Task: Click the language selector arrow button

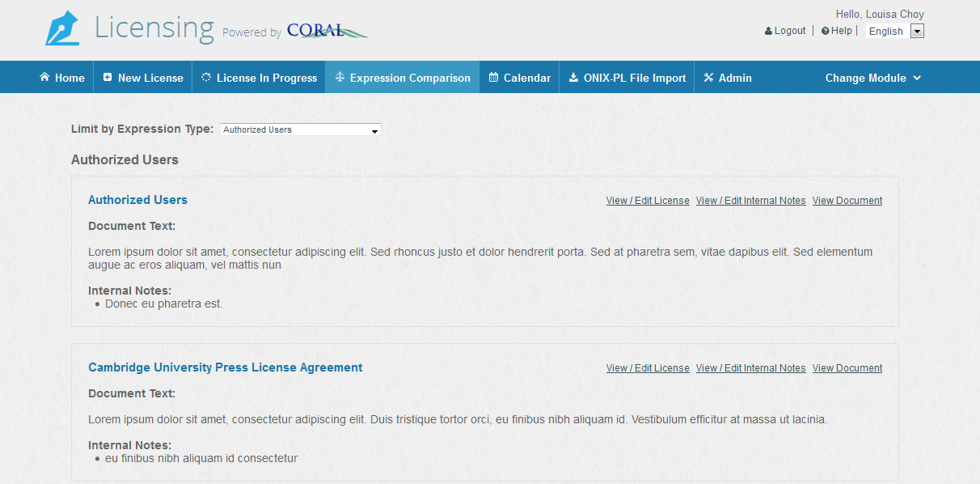Action: 917,31
